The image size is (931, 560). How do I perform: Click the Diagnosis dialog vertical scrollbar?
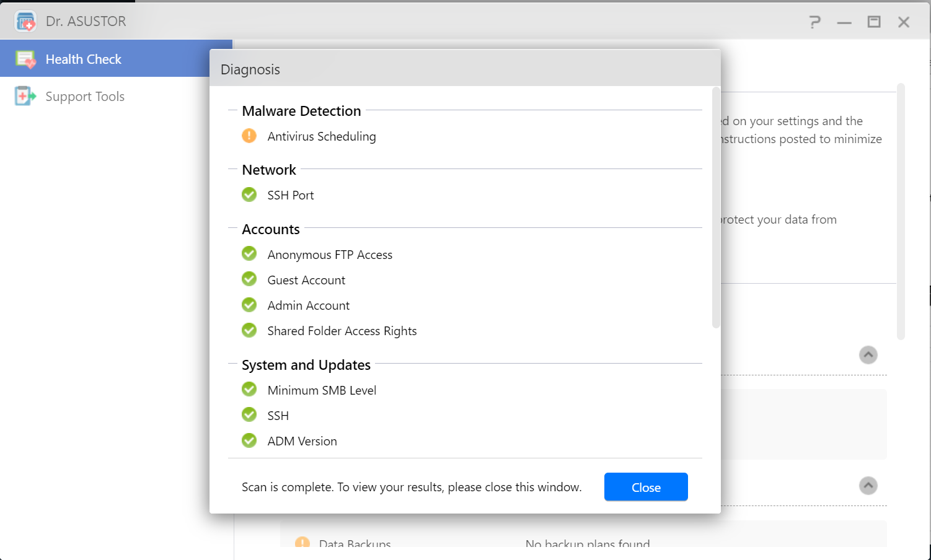[x=716, y=208]
